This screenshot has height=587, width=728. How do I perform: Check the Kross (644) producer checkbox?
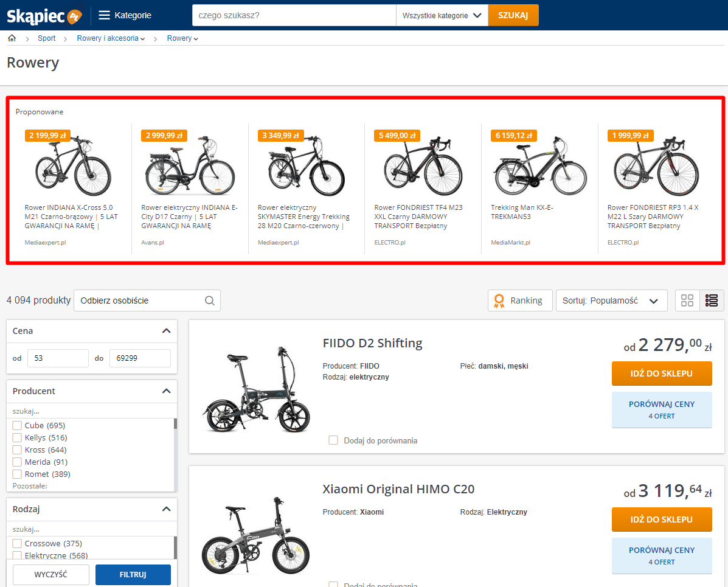pyautogui.click(x=17, y=450)
